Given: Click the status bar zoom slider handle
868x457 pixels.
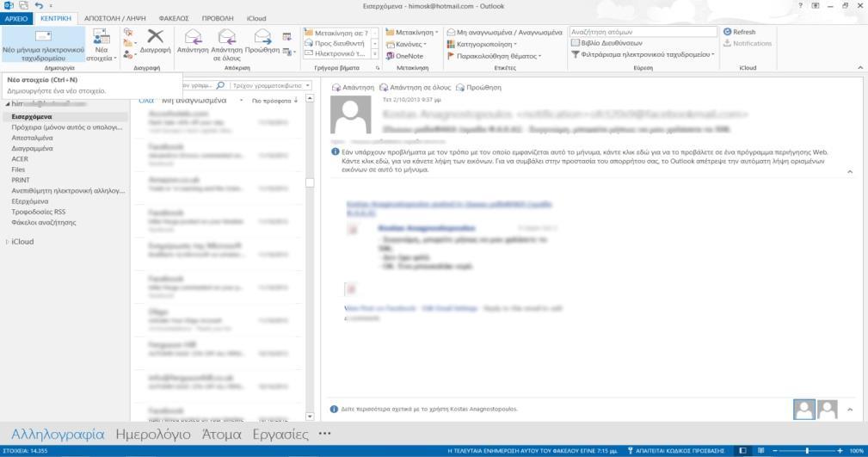Looking at the screenshot, I should coord(807,451).
